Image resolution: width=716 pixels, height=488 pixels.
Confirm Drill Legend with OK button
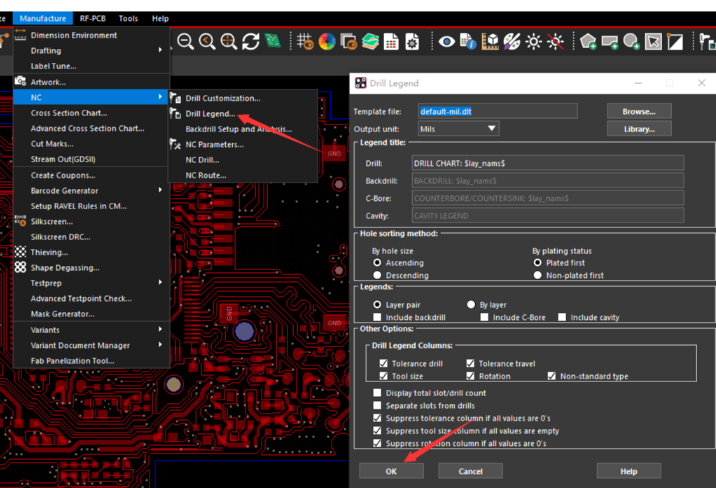[391, 471]
